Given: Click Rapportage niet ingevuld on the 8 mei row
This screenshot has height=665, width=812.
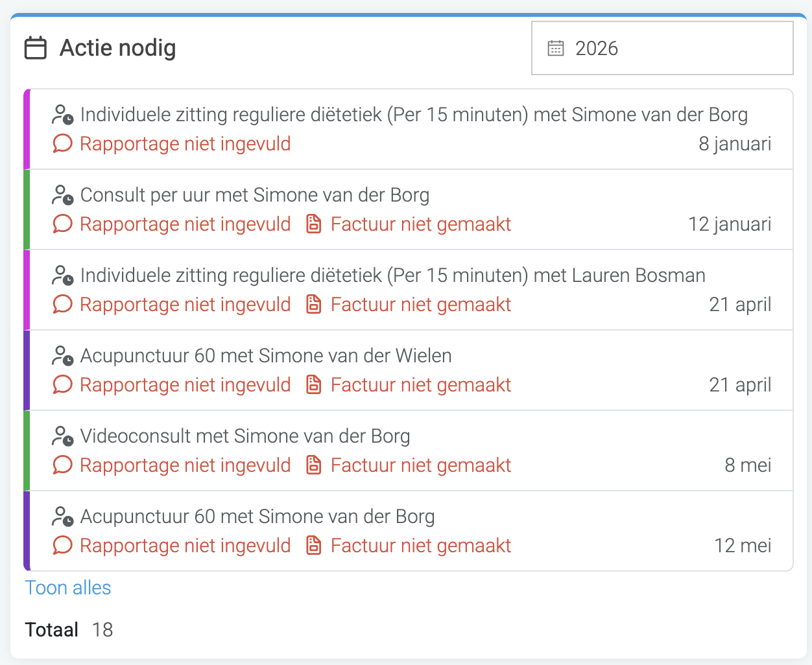Looking at the screenshot, I should [x=185, y=465].
